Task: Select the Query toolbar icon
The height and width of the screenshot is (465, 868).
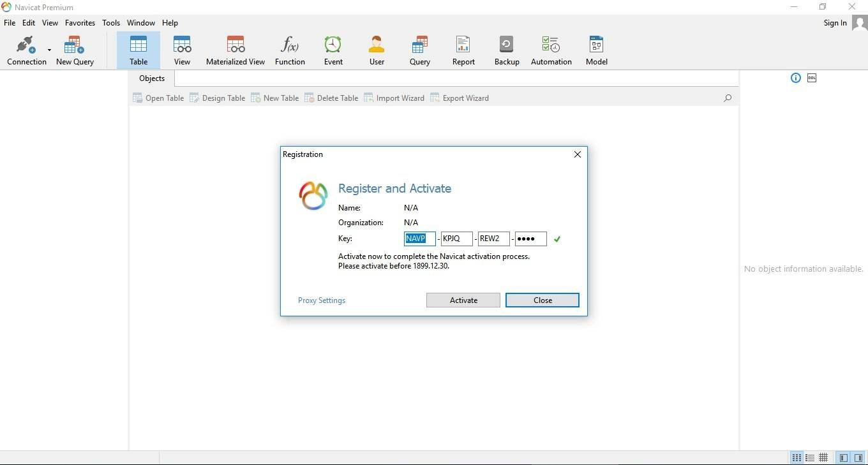Action: (420, 51)
